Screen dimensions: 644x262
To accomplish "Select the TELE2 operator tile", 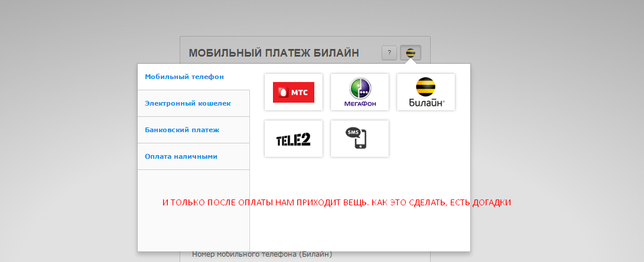I will (x=294, y=139).
